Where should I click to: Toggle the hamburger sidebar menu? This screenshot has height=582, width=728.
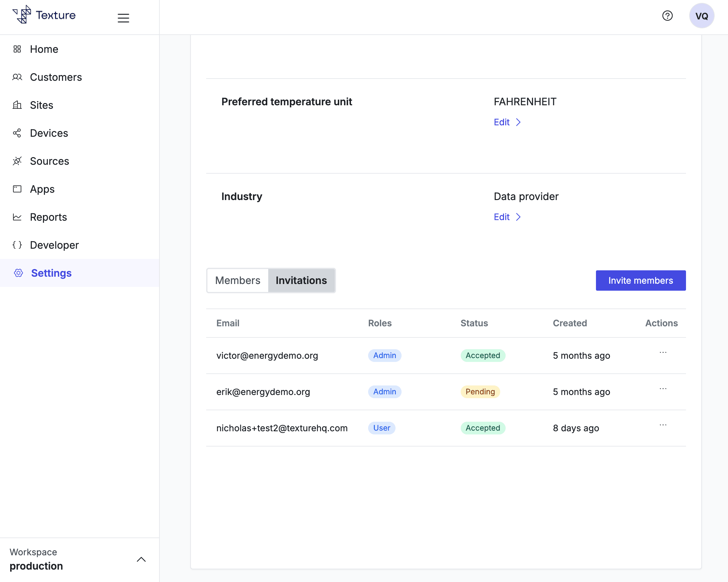point(123,17)
